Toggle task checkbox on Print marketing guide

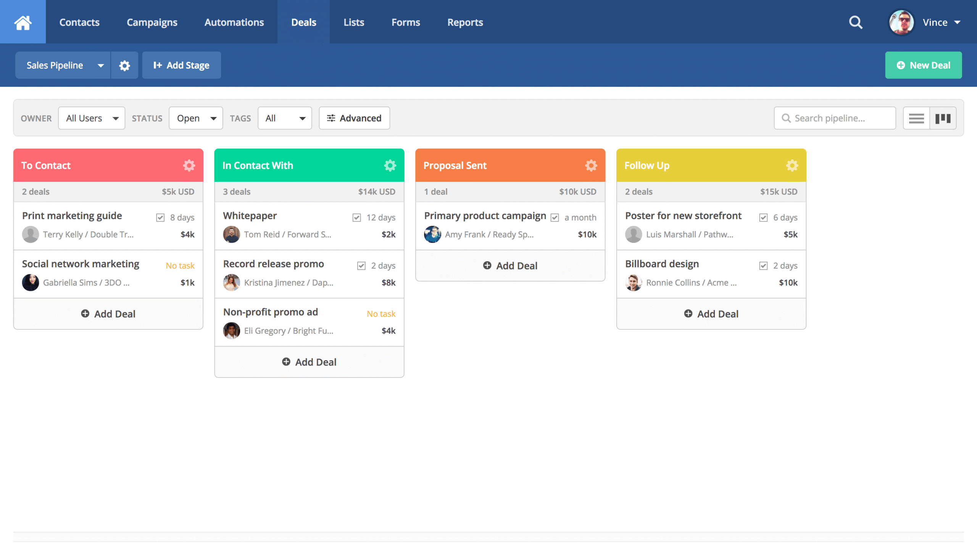point(160,217)
